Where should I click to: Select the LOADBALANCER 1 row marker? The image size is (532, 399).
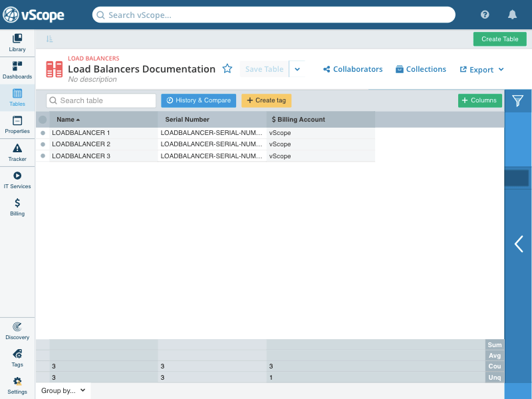(43, 133)
